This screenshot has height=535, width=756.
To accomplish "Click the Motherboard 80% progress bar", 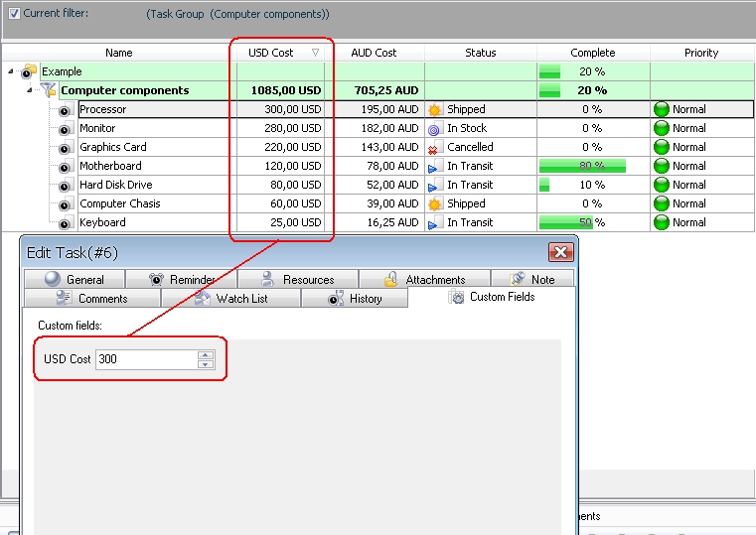I will (582, 167).
